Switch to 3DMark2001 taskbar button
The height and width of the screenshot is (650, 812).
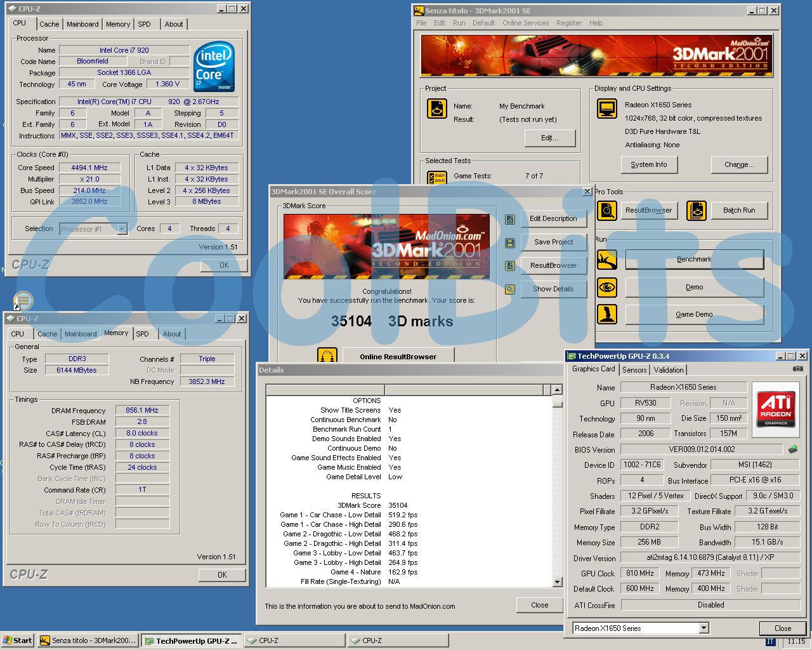tap(88, 640)
